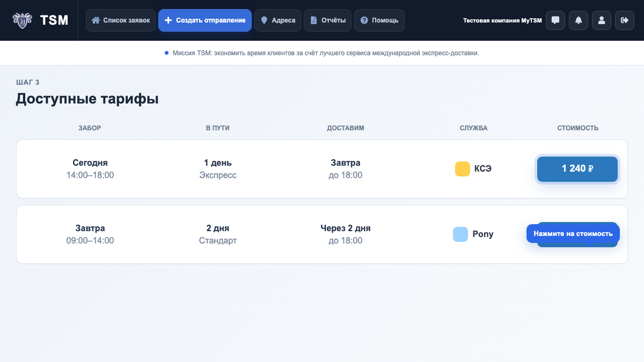Show notifications via the bell icon
644x362 pixels.
pos(579,20)
